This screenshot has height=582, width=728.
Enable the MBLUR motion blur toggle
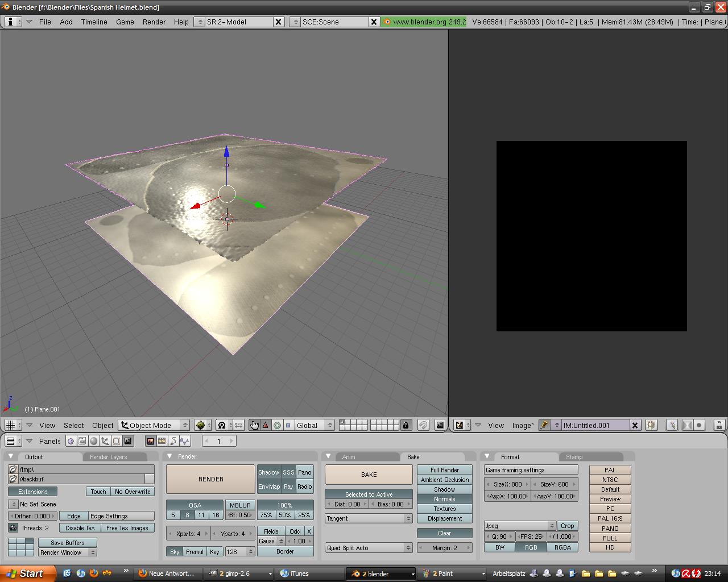click(240, 505)
